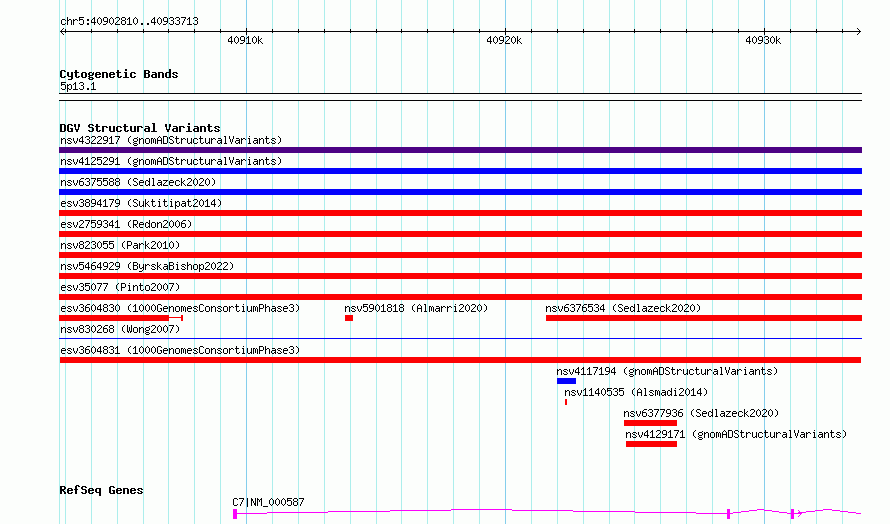Click the Cytogenetic Bands track title

(119, 74)
